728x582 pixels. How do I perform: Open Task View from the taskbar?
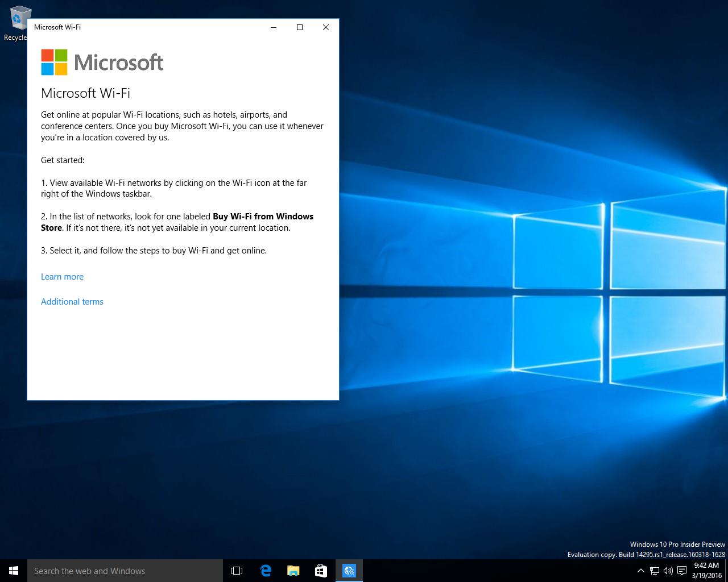(237, 571)
